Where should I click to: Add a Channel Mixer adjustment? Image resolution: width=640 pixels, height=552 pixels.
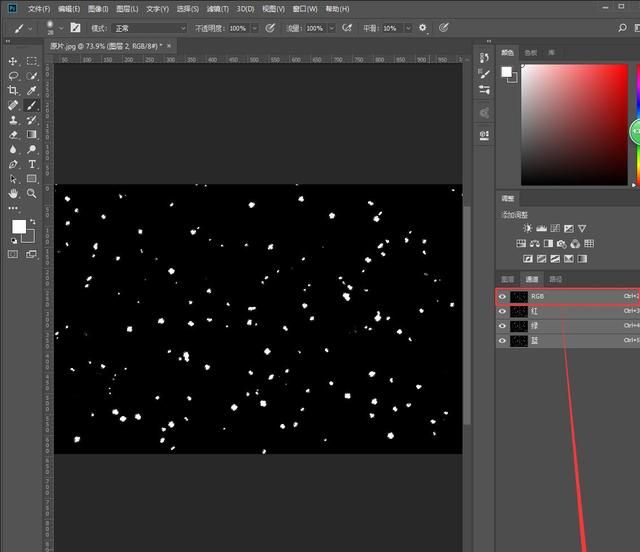pyautogui.click(x=575, y=244)
